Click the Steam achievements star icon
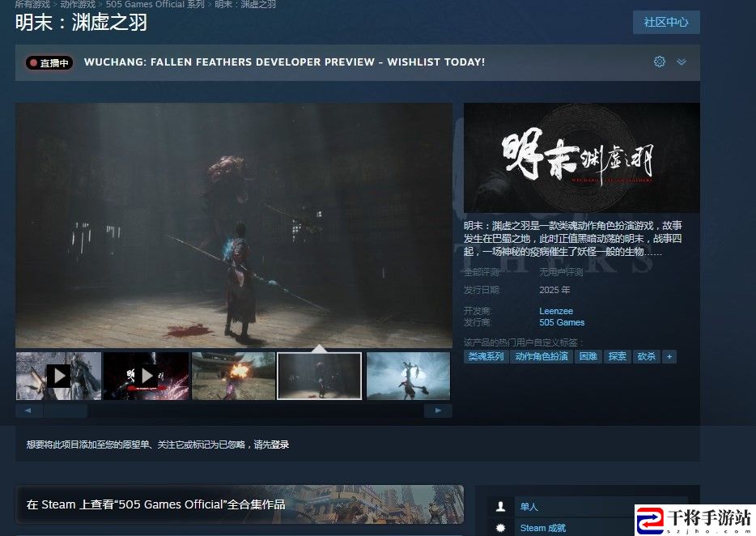 click(500, 528)
